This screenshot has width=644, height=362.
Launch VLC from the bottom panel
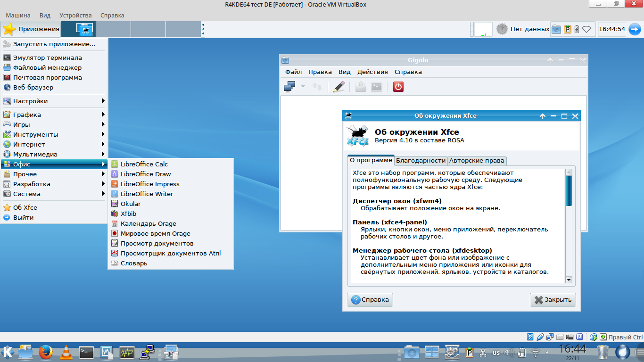67,352
